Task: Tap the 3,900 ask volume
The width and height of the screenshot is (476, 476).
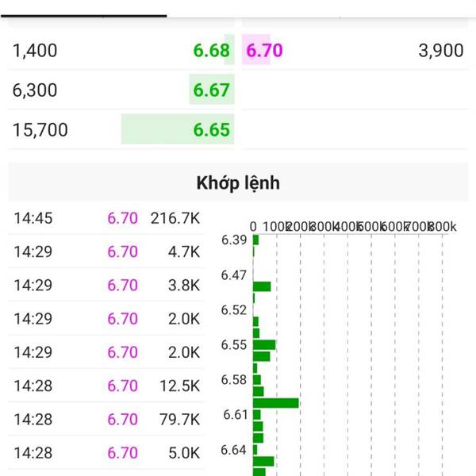Action: tap(441, 51)
